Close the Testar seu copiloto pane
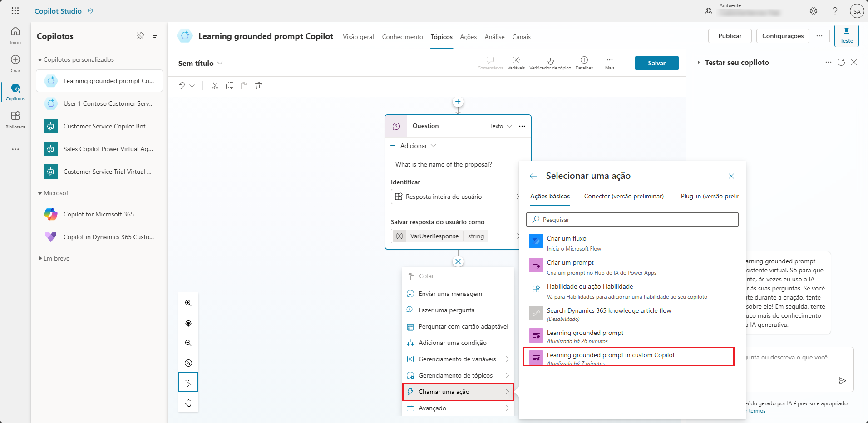 point(854,62)
